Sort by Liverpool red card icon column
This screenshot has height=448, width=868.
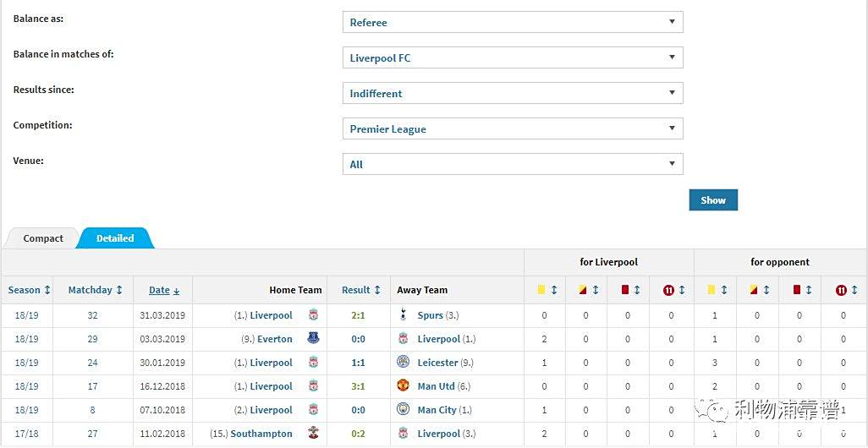point(631,290)
